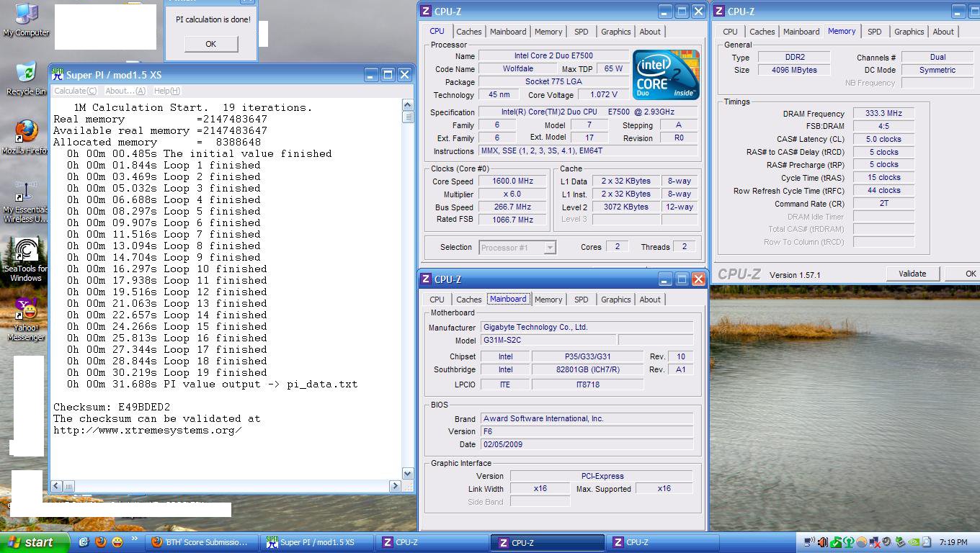Click the orange ball tray icon
The height and width of the screenshot is (553, 980).
(861, 542)
